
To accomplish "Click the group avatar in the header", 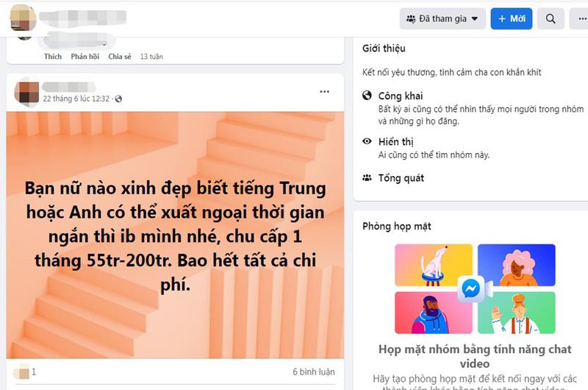I will pos(23,18).
